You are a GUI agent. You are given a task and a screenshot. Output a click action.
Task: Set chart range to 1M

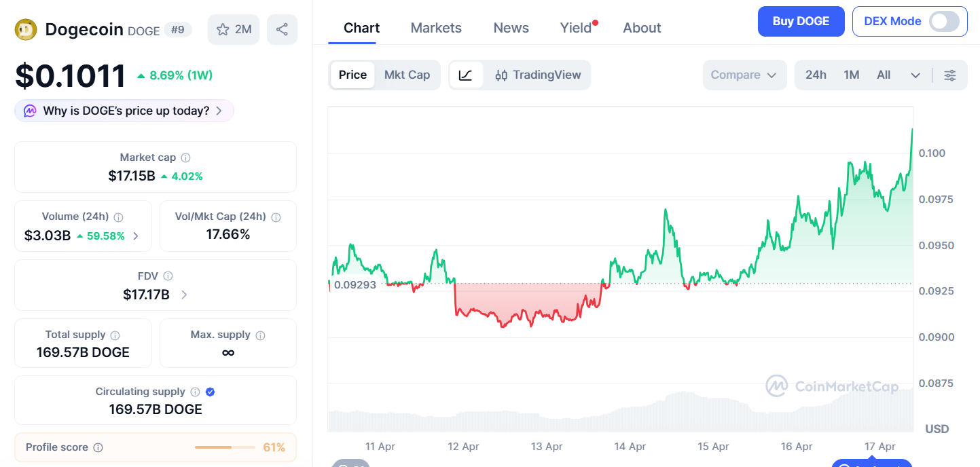click(x=852, y=75)
